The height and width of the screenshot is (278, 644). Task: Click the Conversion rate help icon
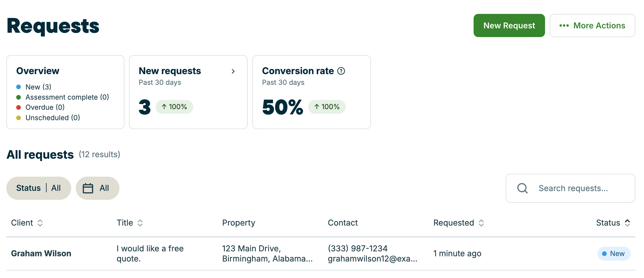[341, 71]
